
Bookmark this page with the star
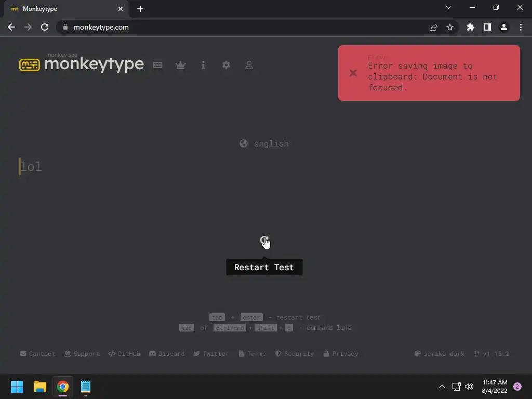tap(450, 27)
